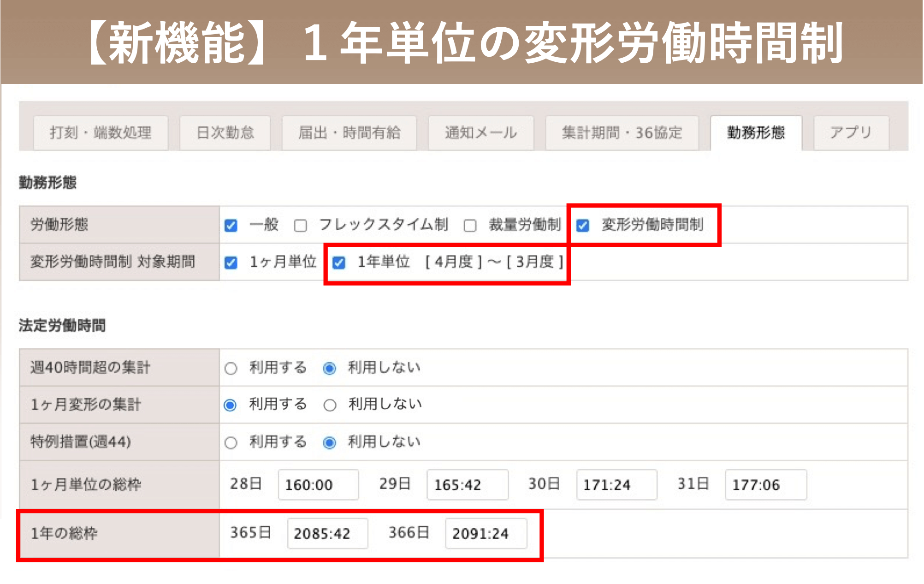Choose 利用する for 1ヶ月変形の集計

pyautogui.click(x=230, y=405)
